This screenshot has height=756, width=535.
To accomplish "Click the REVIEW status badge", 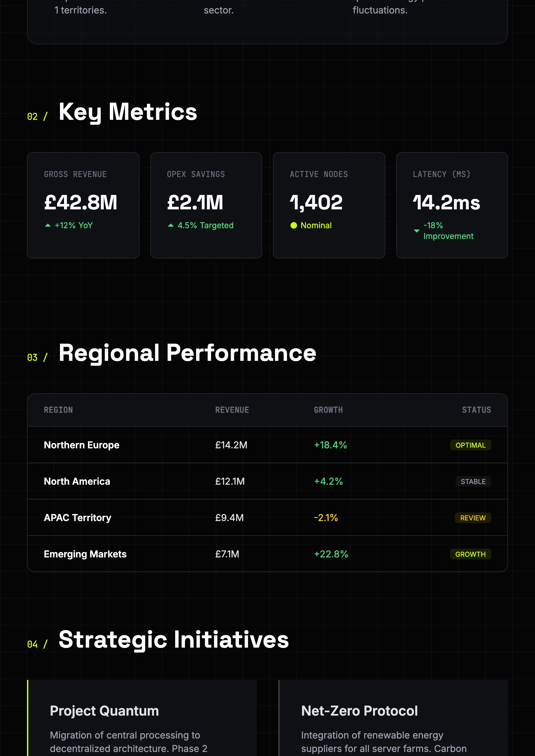I will pyautogui.click(x=473, y=518).
